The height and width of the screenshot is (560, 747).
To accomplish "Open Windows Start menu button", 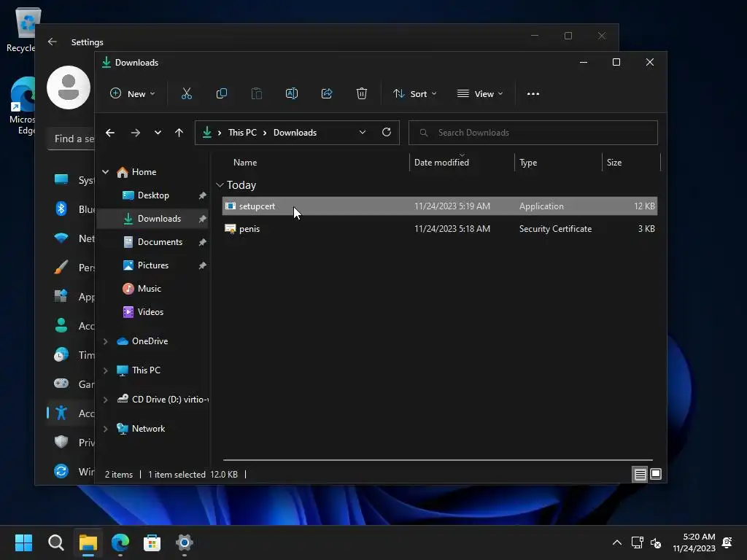I will tap(23, 542).
